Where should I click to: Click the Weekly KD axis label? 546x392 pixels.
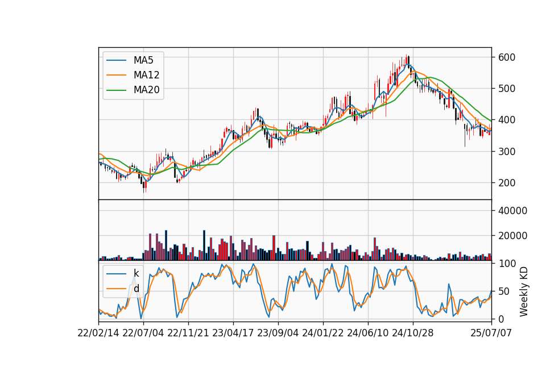(x=523, y=291)
